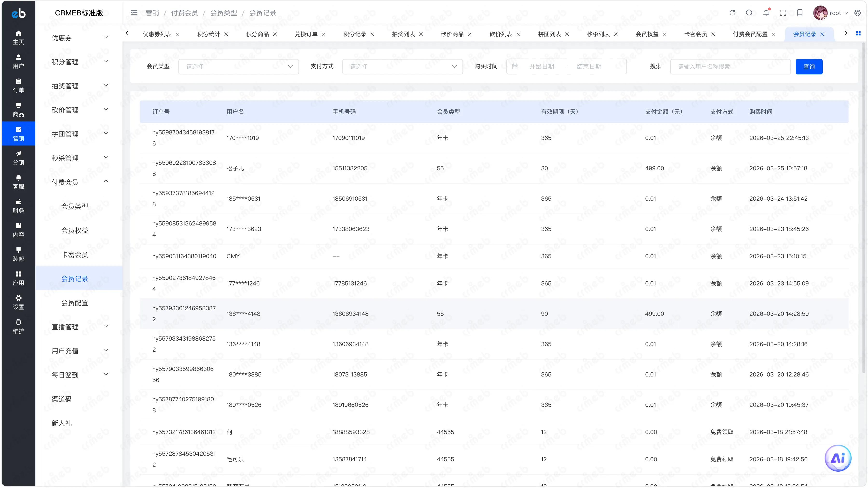The height and width of the screenshot is (488, 868).
Task: Toggle fullscreen mode icon
Action: pos(783,13)
